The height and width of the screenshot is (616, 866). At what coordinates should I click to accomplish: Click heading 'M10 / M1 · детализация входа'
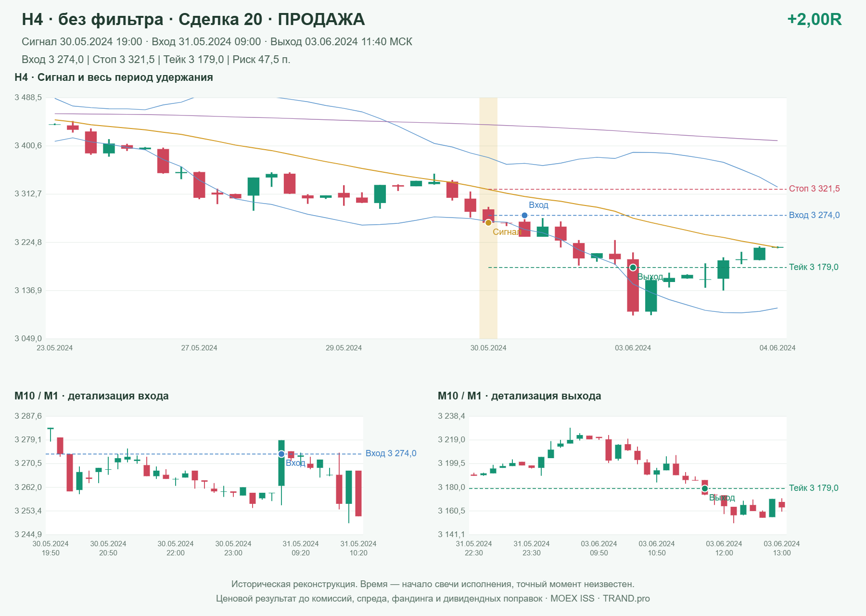point(91,396)
